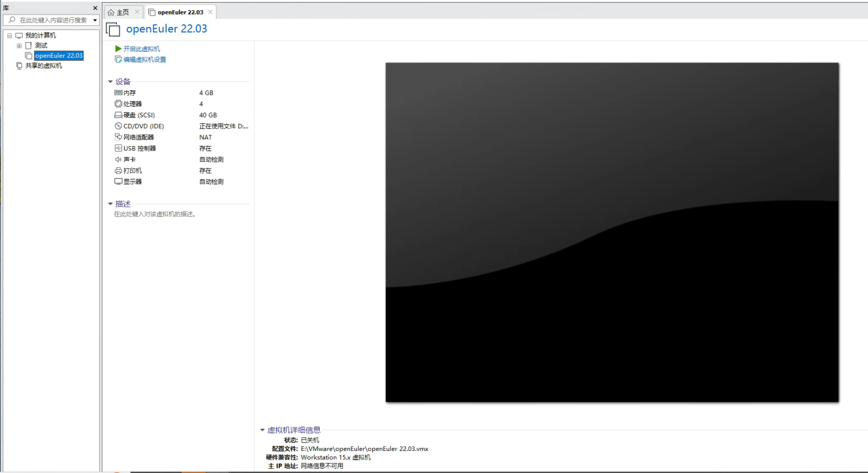Click the 已关机 status text

coord(310,440)
